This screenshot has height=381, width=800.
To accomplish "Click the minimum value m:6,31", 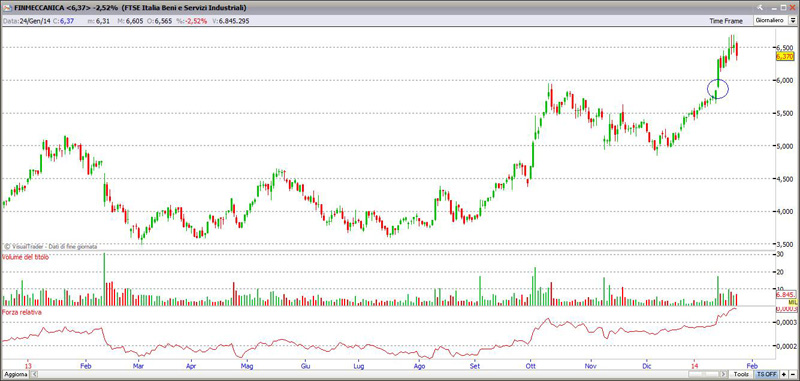I will 98,21.
